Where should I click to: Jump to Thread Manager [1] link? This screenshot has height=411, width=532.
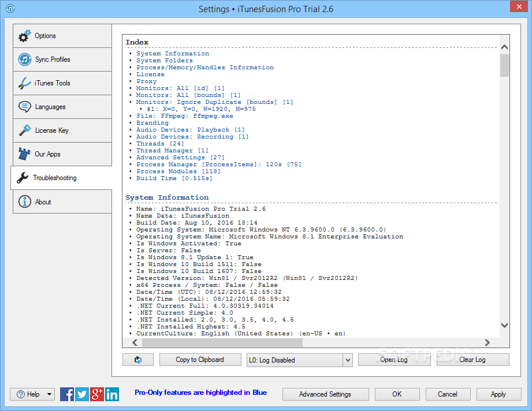pyautogui.click(x=172, y=151)
